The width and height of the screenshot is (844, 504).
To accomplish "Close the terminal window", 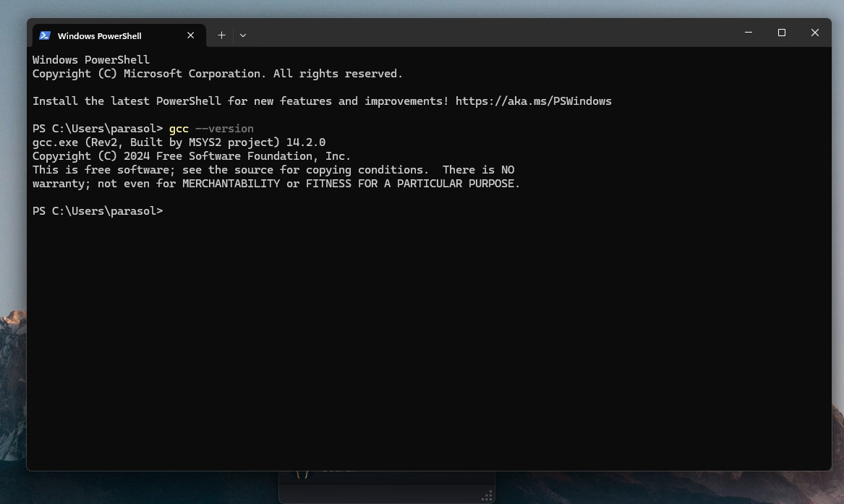I will [815, 33].
